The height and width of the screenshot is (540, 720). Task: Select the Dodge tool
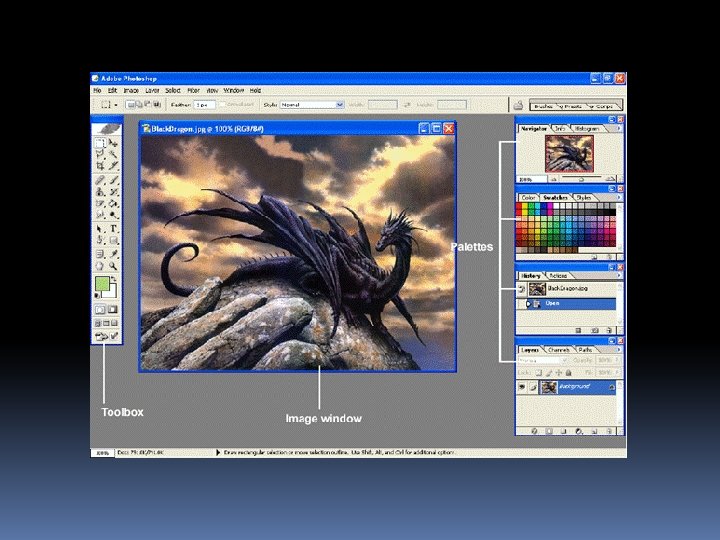pos(113,214)
